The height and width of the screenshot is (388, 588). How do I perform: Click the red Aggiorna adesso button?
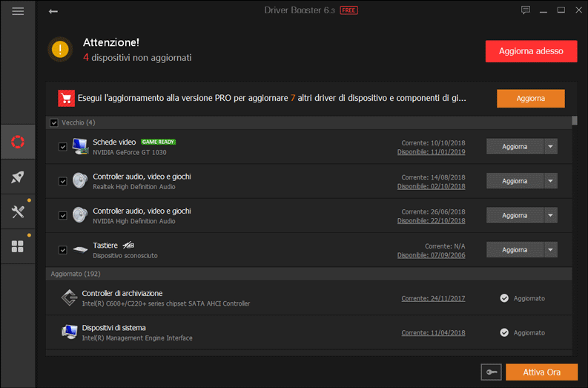(x=531, y=51)
